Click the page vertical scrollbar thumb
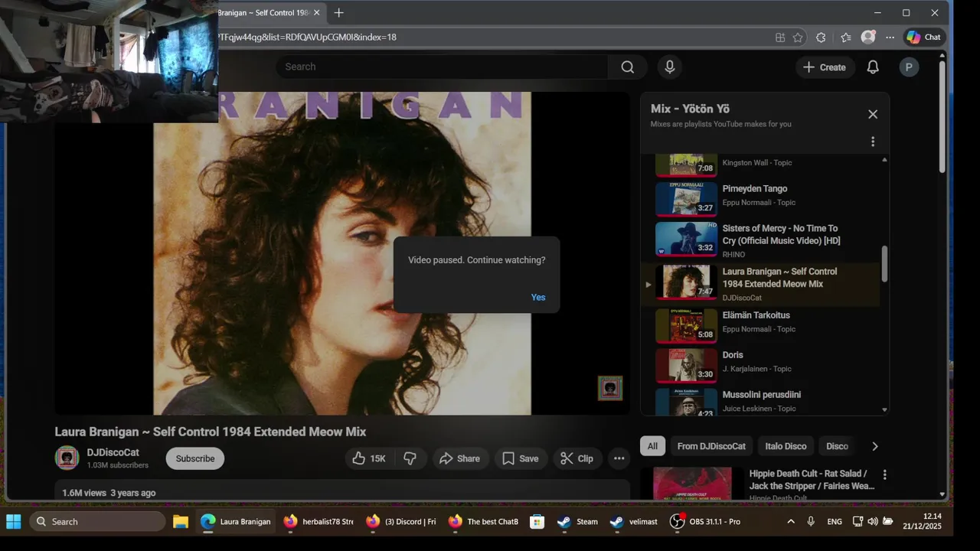Viewport: 980px width, 551px height. tap(942, 116)
